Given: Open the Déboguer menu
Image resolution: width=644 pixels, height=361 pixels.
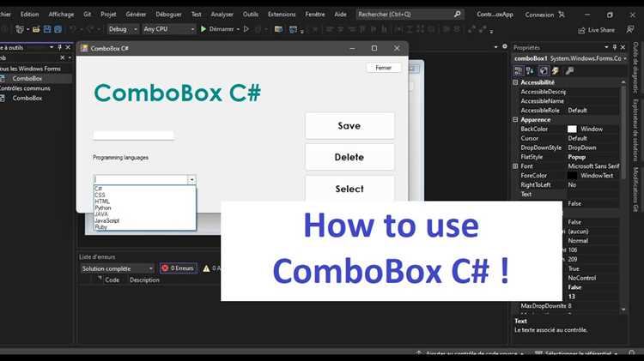Looking at the screenshot, I should click(168, 15).
